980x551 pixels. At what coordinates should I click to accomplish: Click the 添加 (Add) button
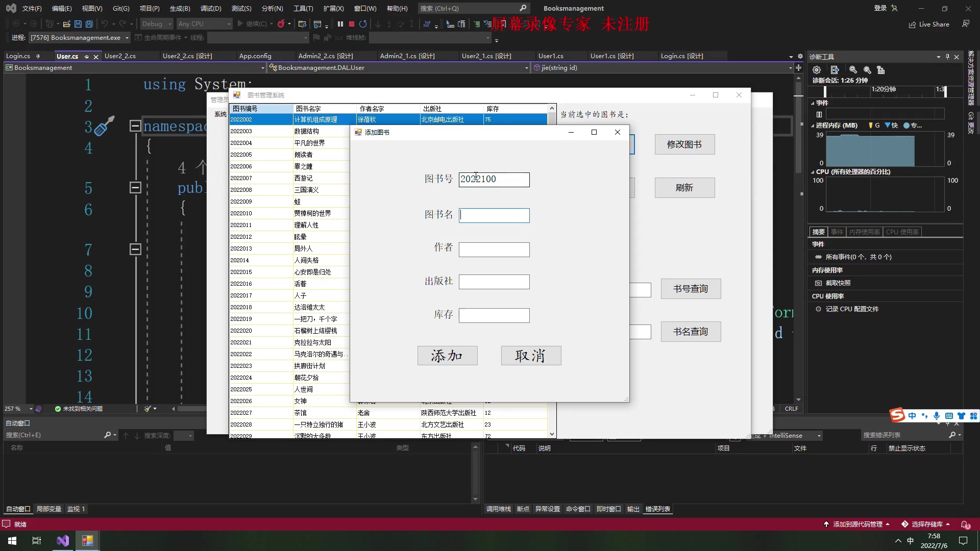(446, 355)
